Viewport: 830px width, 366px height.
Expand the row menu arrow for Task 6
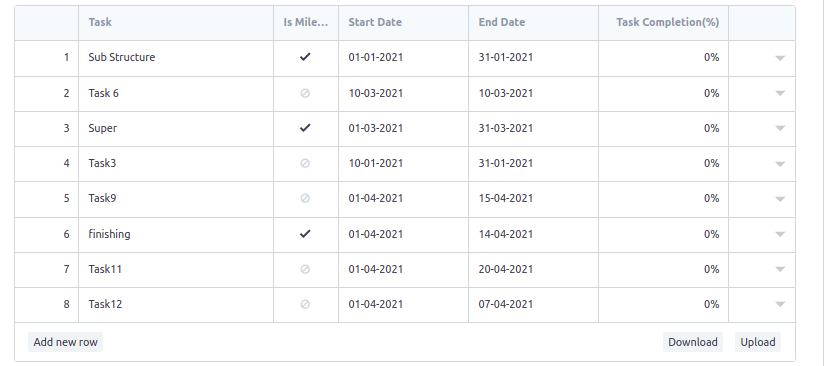780,94
